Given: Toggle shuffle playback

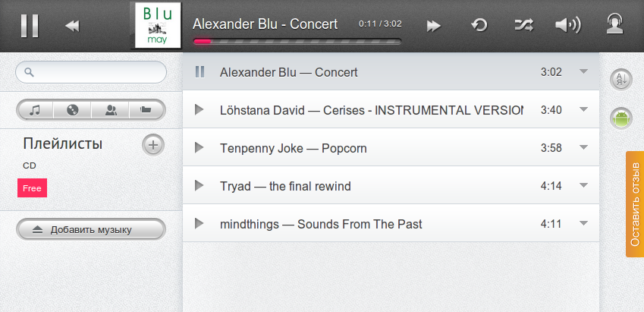Looking at the screenshot, I should pos(523,25).
